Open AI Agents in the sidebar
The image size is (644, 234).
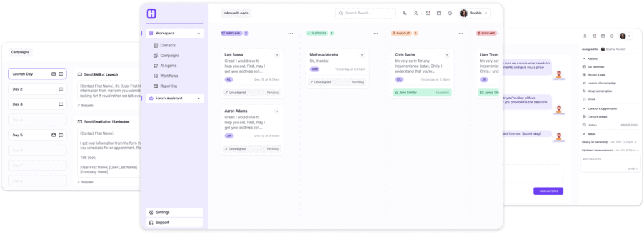point(165,66)
